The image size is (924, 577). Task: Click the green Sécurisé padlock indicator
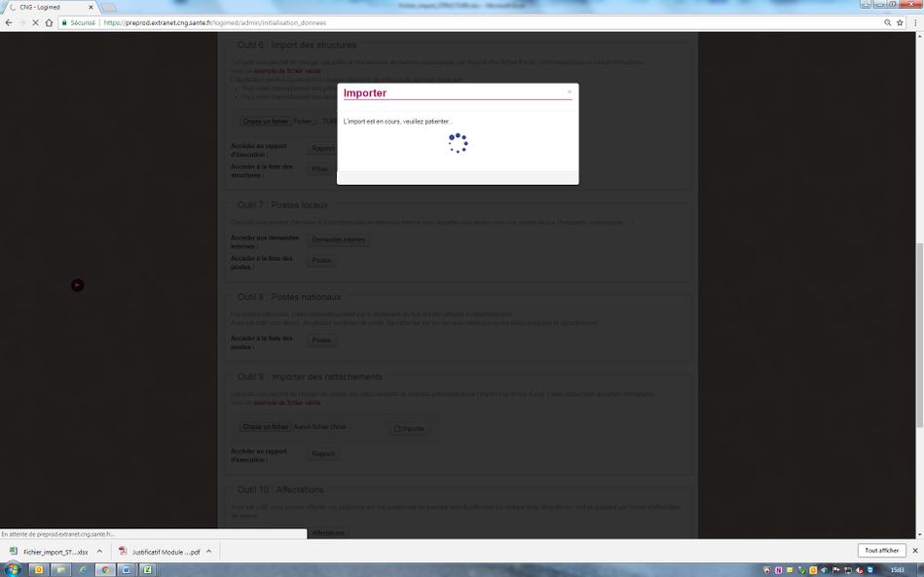(x=78, y=23)
